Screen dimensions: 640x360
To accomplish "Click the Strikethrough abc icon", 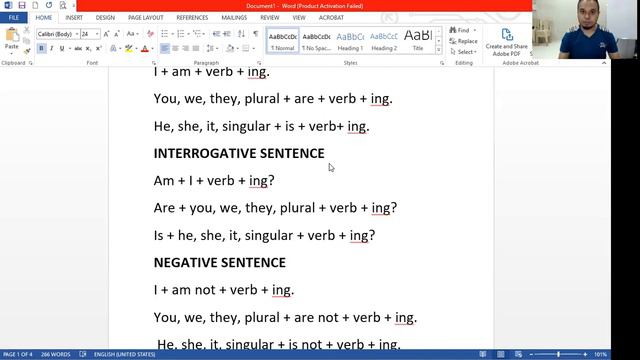I will point(78,49).
